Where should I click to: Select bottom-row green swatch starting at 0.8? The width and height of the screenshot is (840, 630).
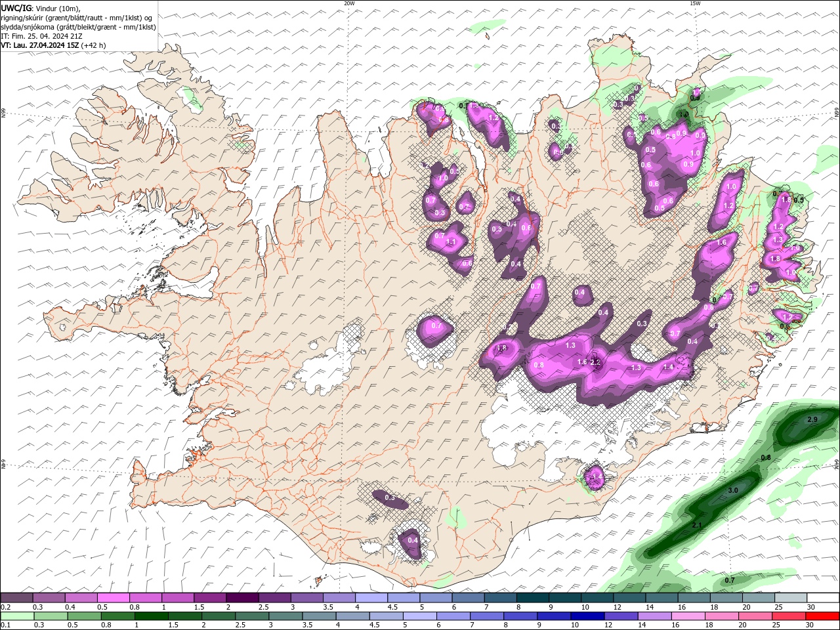point(117,616)
